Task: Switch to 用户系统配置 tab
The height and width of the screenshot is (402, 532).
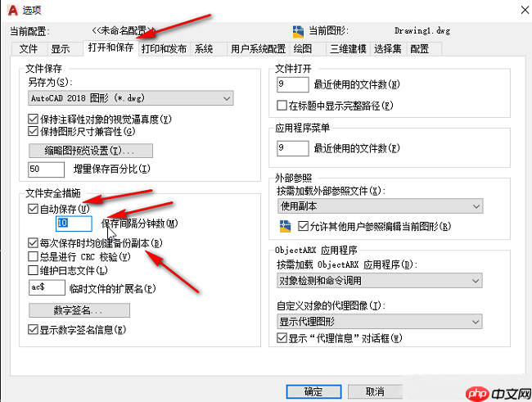Action: tap(258, 49)
